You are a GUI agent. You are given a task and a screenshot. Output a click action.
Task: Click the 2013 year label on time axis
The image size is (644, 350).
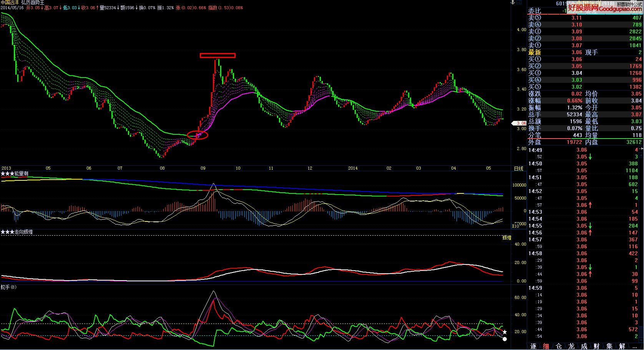[x=6, y=168]
